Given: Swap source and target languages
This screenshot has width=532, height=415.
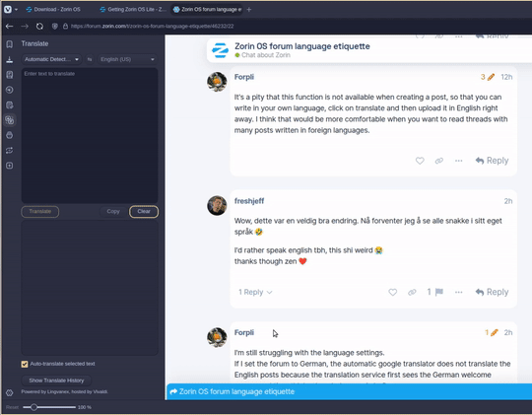Looking at the screenshot, I should (90, 59).
